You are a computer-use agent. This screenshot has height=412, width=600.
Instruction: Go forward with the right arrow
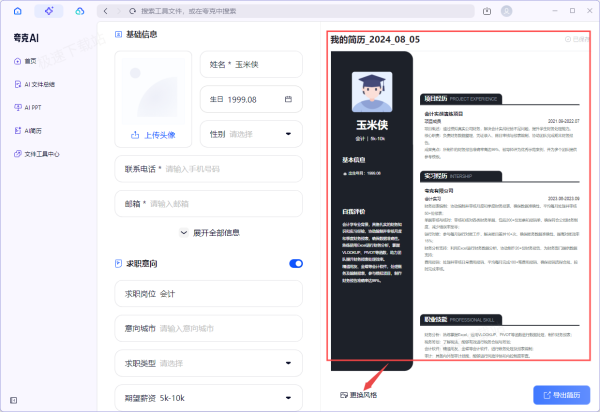(x=119, y=11)
